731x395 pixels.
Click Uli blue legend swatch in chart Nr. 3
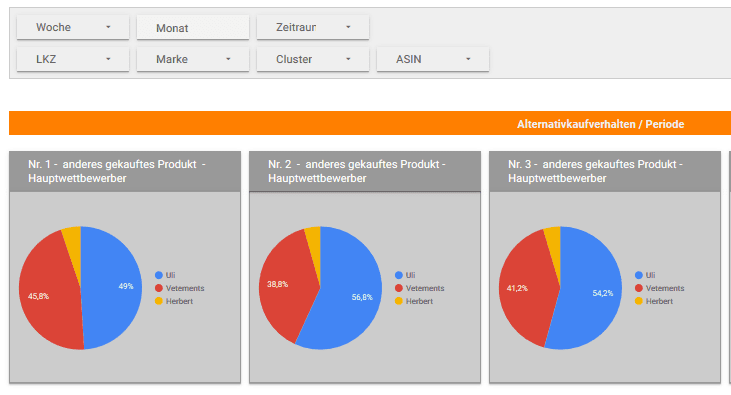click(x=639, y=275)
